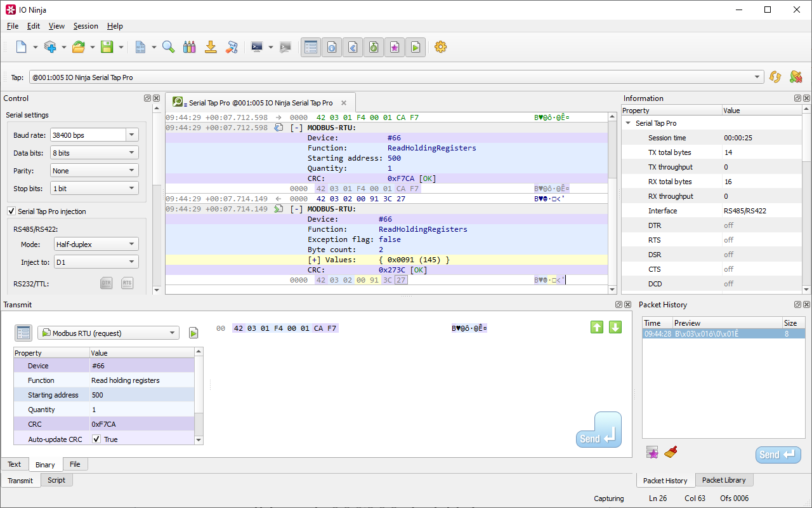This screenshot has height=508, width=812.
Task: Switch to the Script tab
Action: 56,480
